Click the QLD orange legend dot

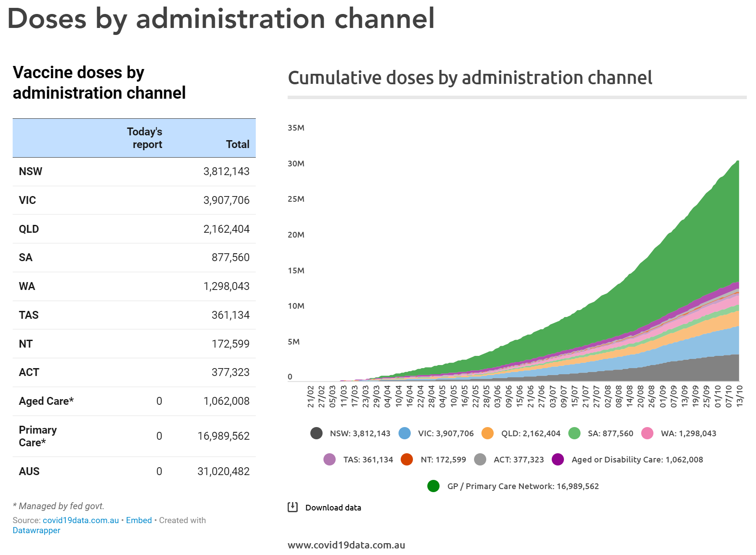click(x=488, y=433)
